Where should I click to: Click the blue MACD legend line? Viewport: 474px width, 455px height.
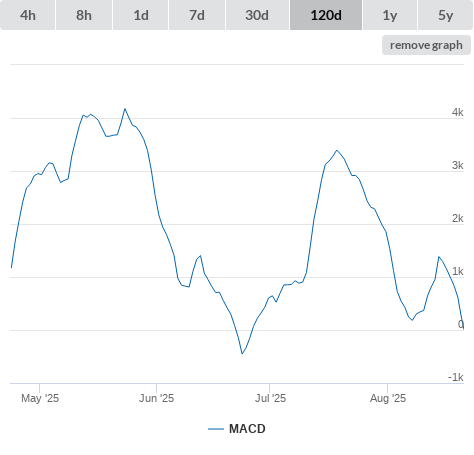pyautogui.click(x=216, y=429)
